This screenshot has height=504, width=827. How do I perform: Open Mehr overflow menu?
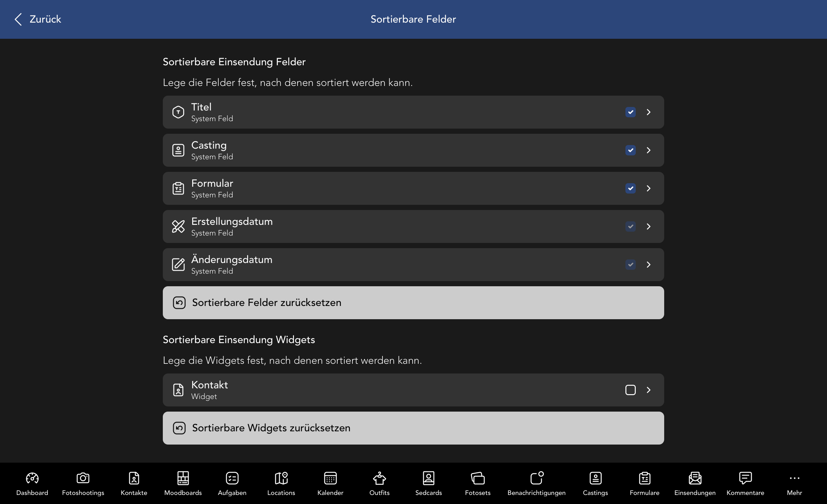pyautogui.click(x=794, y=484)
